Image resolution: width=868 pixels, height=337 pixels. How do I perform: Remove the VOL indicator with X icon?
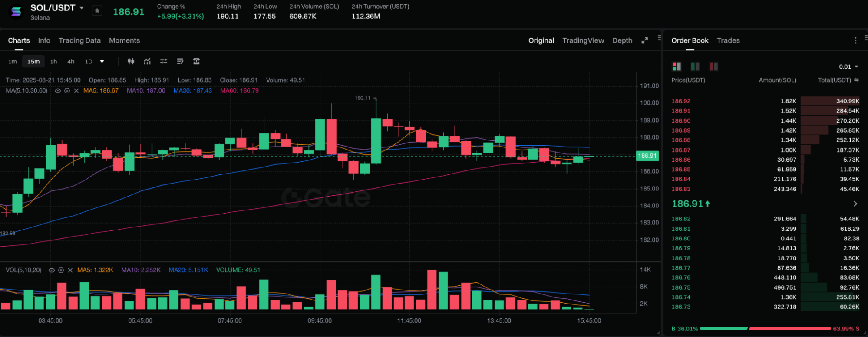70,270
